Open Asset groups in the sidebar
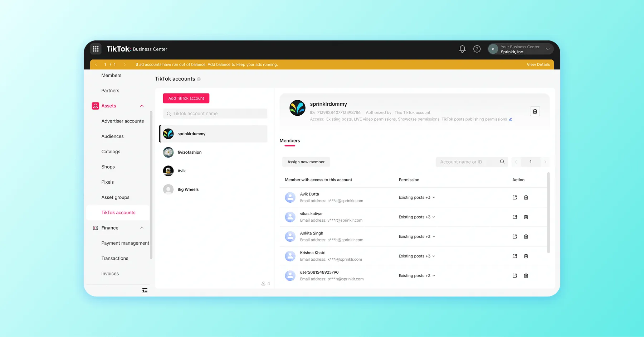The image size is (644, 337). click(x=115, y=197)
